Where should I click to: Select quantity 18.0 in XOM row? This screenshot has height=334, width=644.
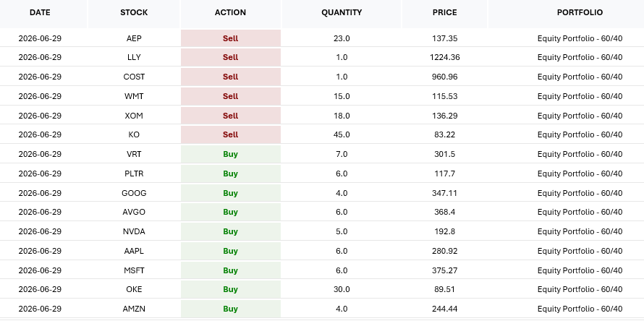click(342, 116)
